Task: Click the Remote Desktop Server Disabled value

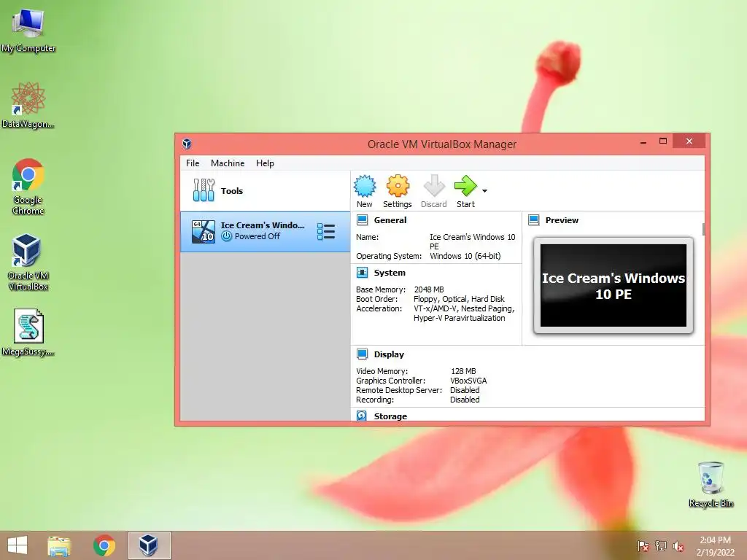Action: pyautogui.click(x=465, y=390)
